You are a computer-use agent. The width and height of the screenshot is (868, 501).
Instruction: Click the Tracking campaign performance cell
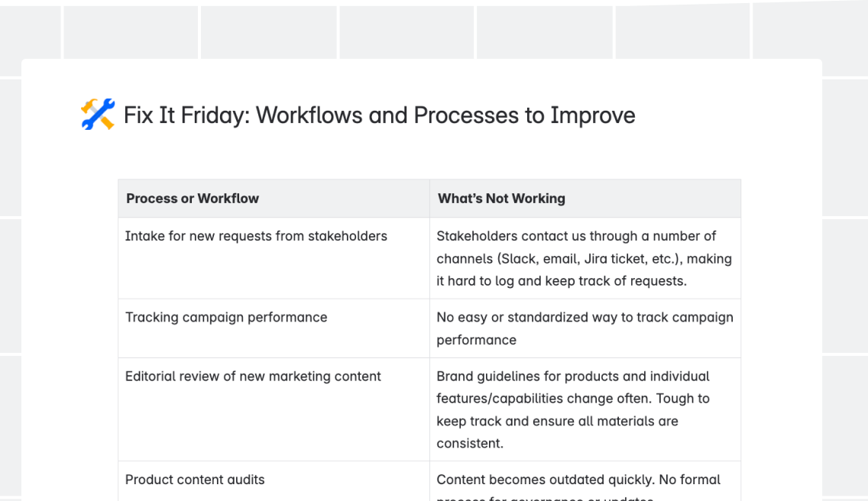[x=274, y=328]
